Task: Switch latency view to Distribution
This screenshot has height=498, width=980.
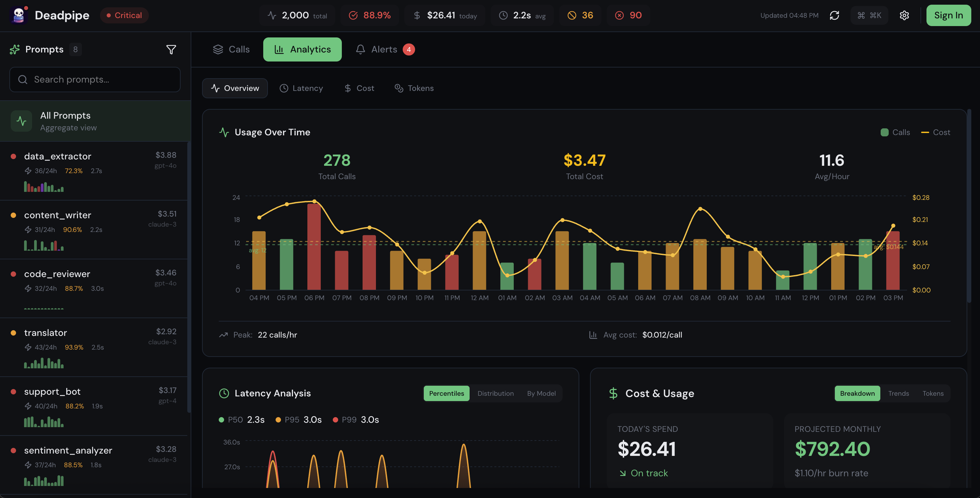Action: pos(495,393)
